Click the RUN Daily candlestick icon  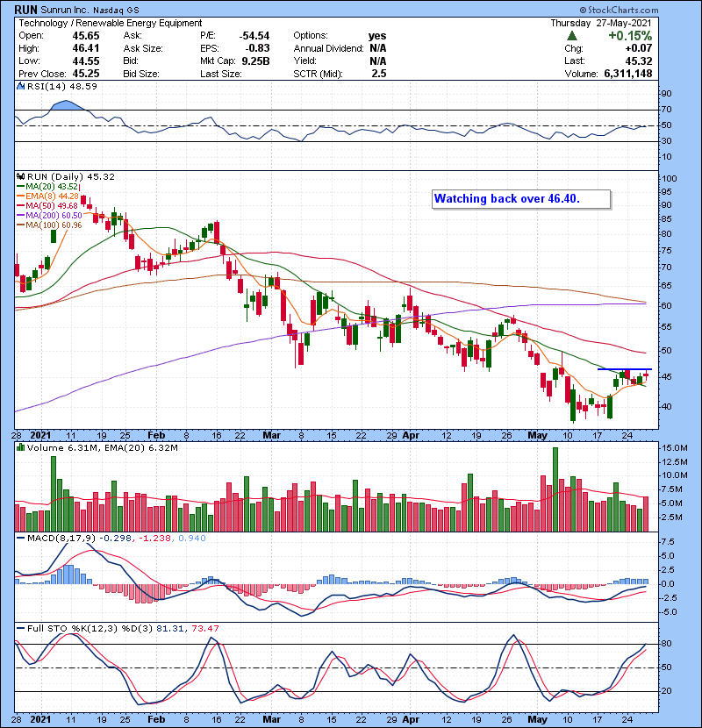[20, 176]
